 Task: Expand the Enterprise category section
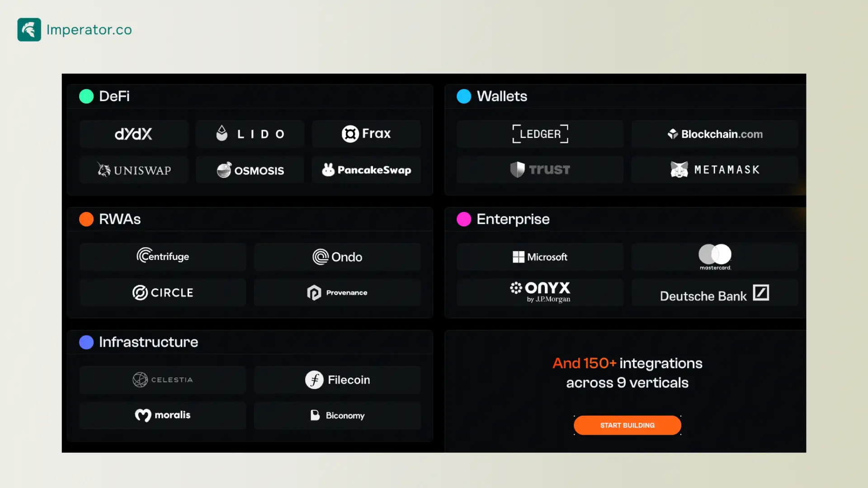(513, 219)
